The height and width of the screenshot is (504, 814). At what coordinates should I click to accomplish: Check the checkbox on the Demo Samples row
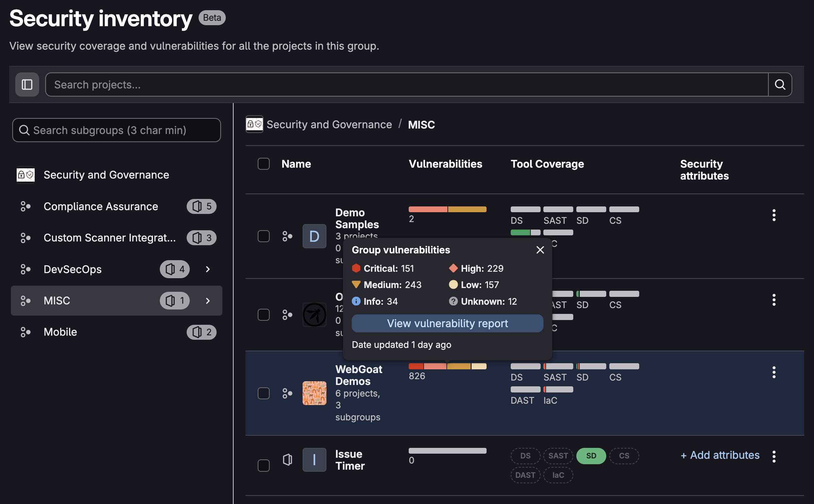pyautogui.click(x=264, y=236)
